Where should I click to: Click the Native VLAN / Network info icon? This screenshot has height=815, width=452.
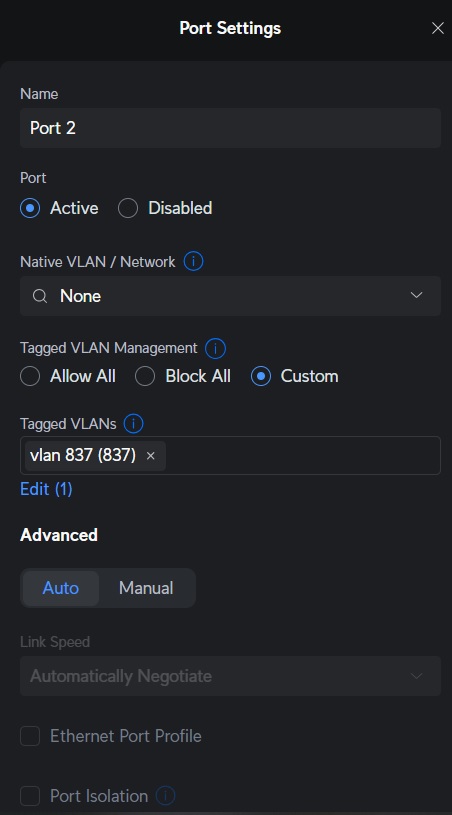coord(193,261)
